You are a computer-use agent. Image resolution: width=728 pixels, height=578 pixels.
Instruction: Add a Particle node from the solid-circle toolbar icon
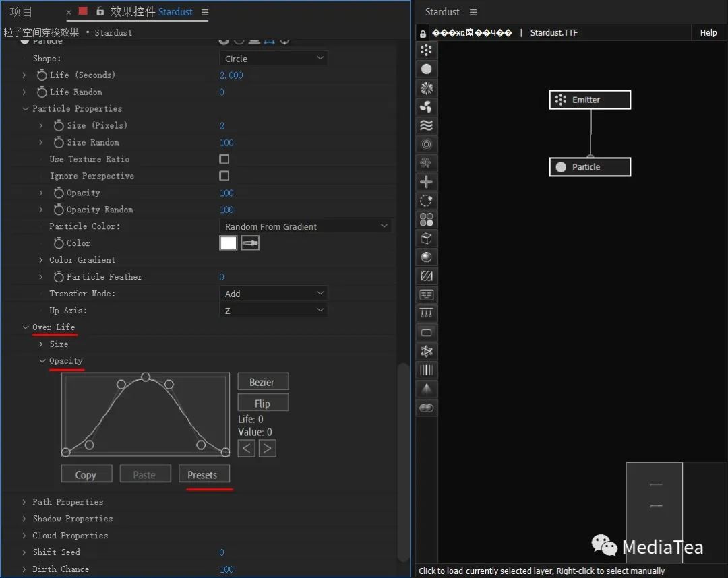point(426,69)
